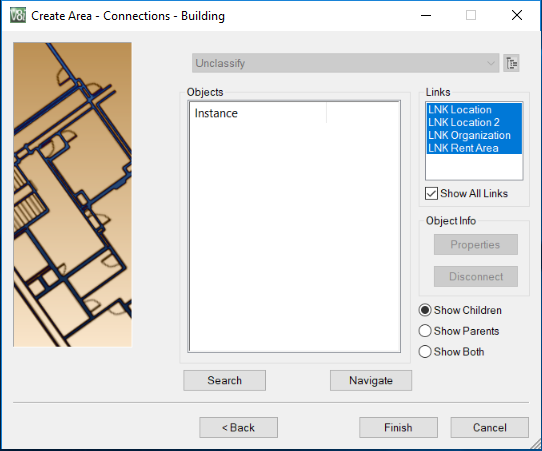
Task: Open the Unclassify dropdown
Action: [345, 63]
